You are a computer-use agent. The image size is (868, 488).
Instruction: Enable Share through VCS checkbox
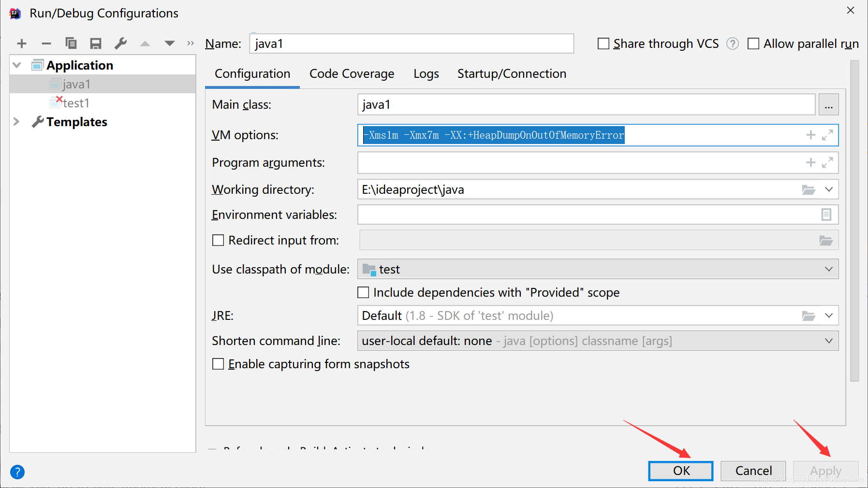(603, 44)
